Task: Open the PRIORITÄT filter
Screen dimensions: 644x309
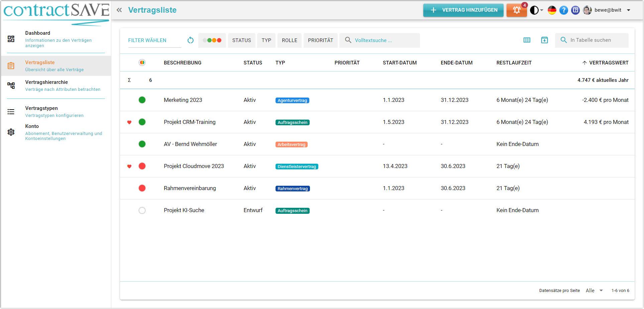Action: 321,40
